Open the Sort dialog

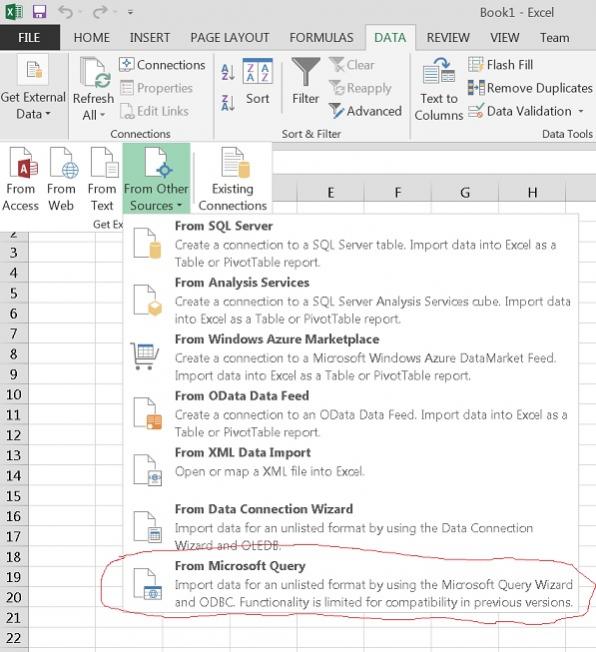(257, 82)
